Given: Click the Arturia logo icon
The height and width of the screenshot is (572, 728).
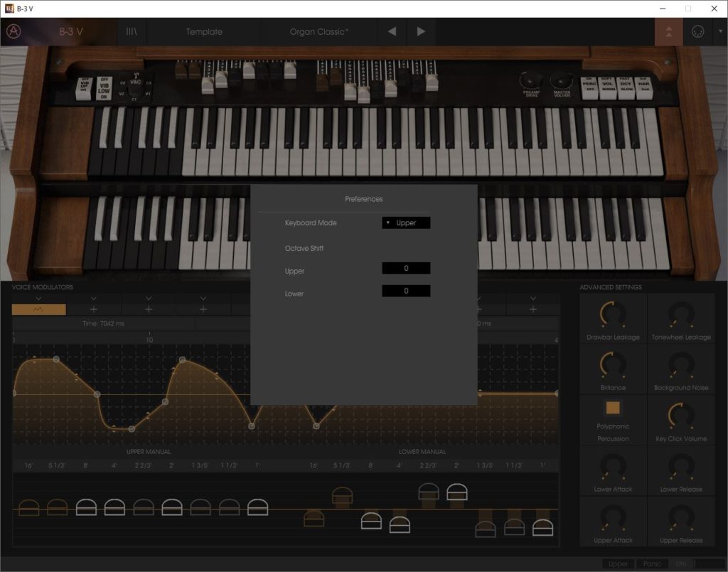Looking at the screenshot, I should point(14,31).
